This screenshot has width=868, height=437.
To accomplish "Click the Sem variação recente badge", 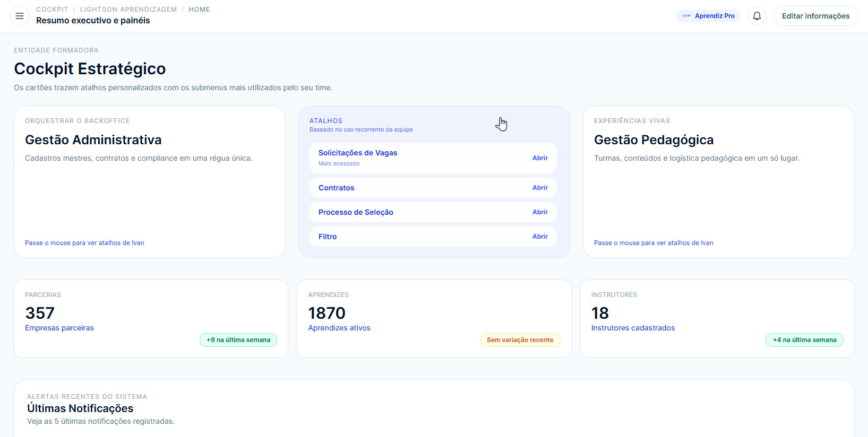I will coord(520,340).
